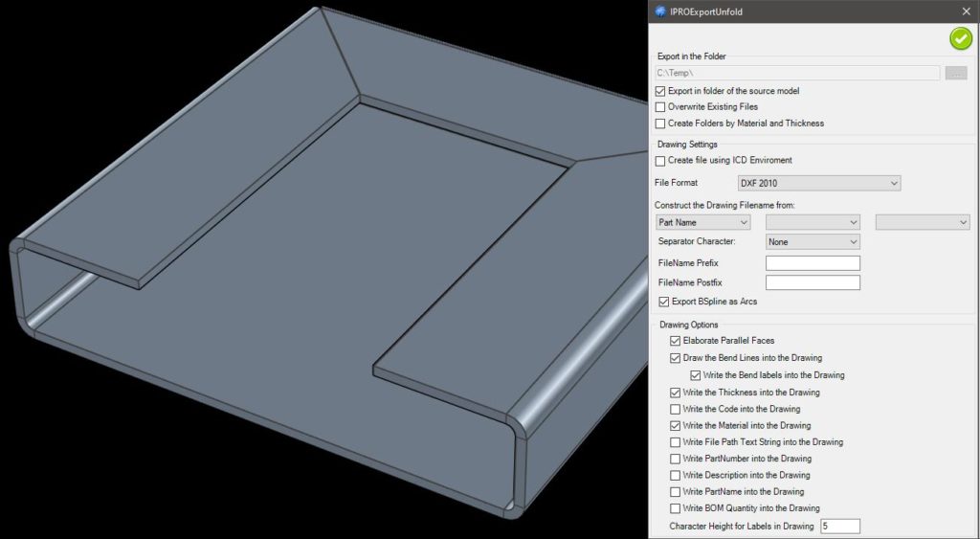Toggle Create file using ICD Enviroment
980x539 pixels.
click(x=660, y=161)
